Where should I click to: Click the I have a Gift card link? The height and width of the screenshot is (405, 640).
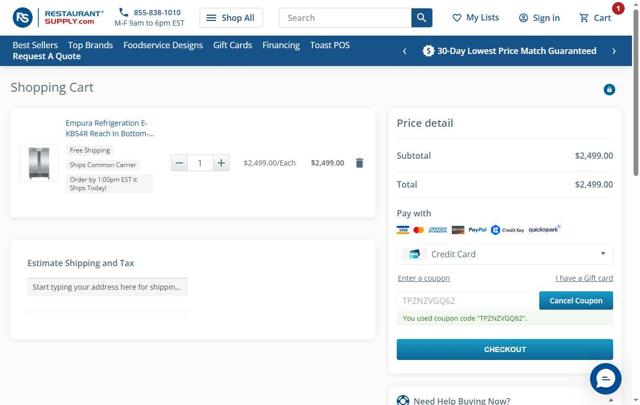(x=584, y=278)
